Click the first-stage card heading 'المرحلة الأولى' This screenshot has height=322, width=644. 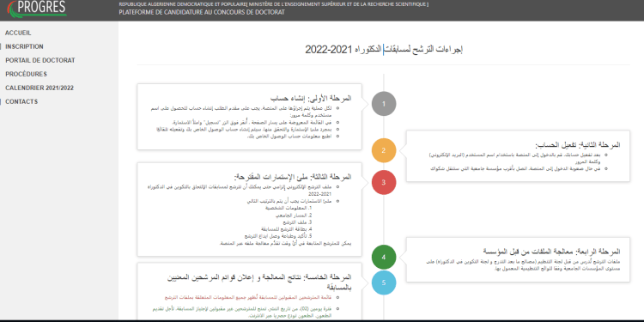pyautogui.click(x=311, y=99)
